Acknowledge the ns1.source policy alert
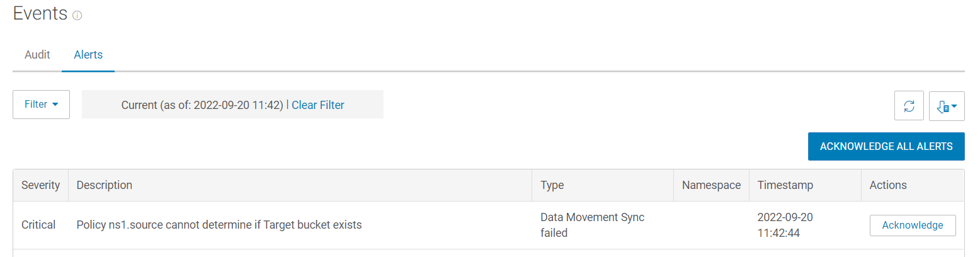The image size is (980, 257). point(912,225)
